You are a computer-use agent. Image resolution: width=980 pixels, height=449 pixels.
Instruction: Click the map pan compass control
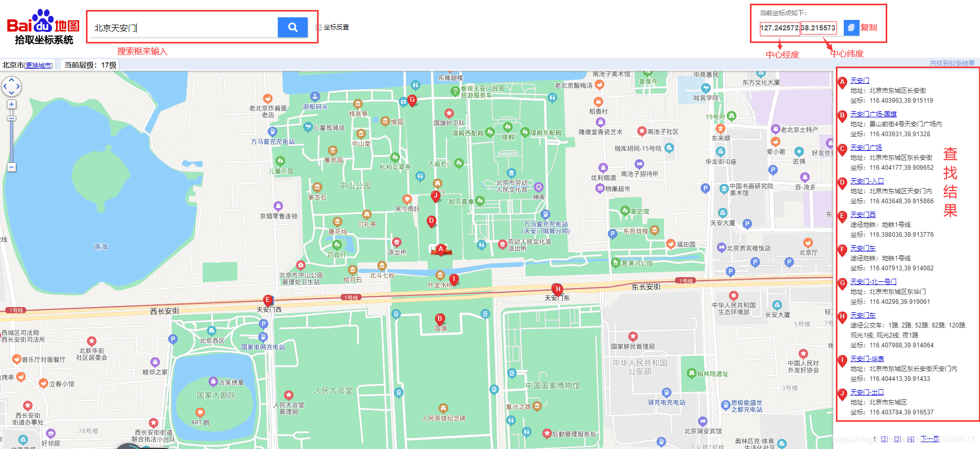pyautogui.click(x=12, y=86)
